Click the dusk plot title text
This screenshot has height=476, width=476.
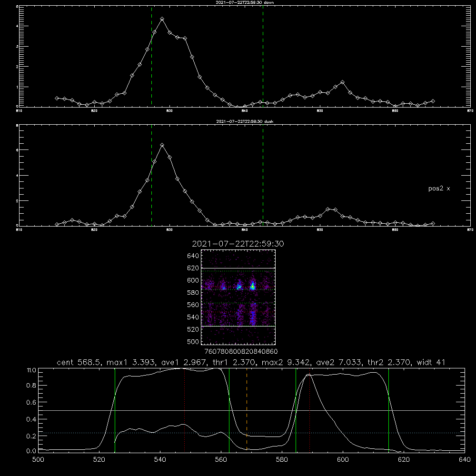click(245, 121)
